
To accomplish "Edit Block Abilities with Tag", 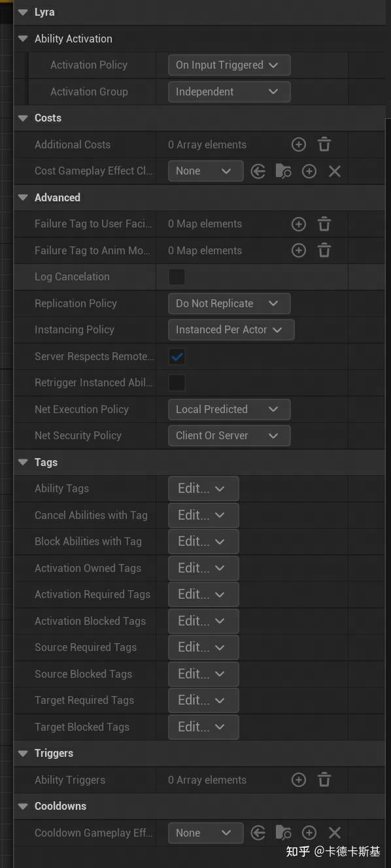I will [203, 541].
